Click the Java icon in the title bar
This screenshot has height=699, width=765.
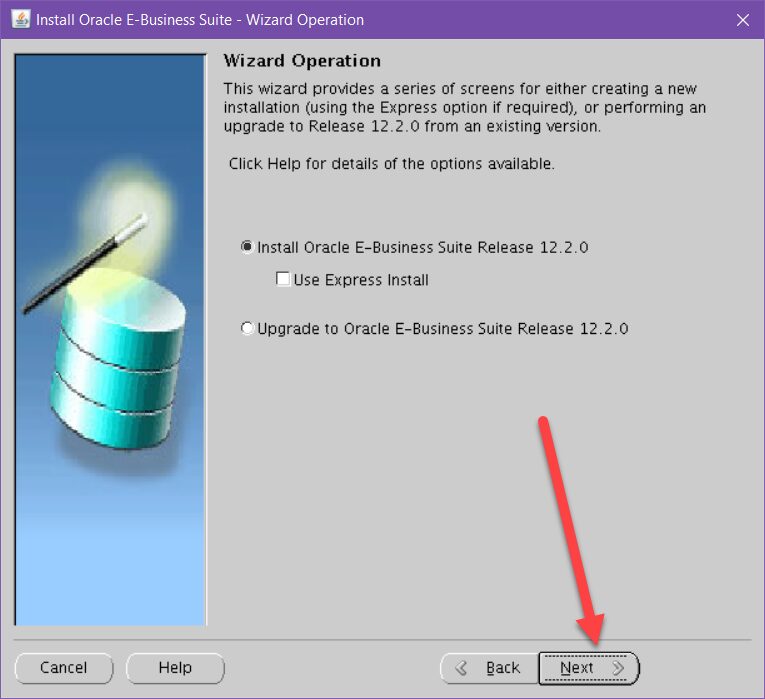tap(21, 20)
